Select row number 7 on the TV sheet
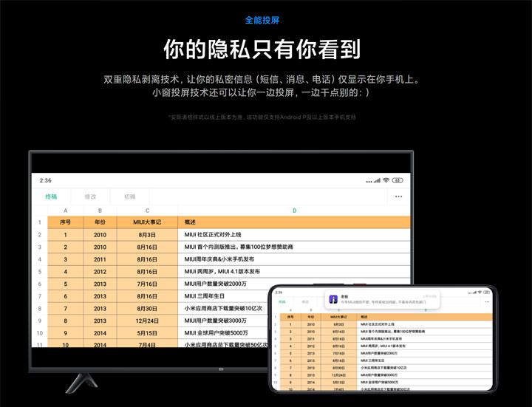532x407 pixels. click(40, 296)
